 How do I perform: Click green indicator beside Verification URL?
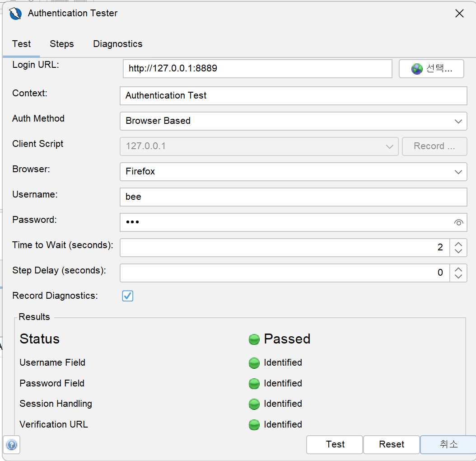pos(254,425)
